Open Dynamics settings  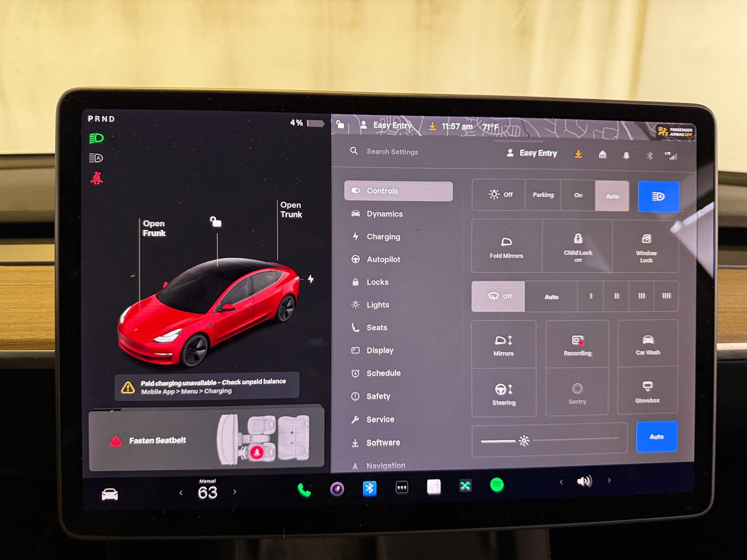(385, 214)
